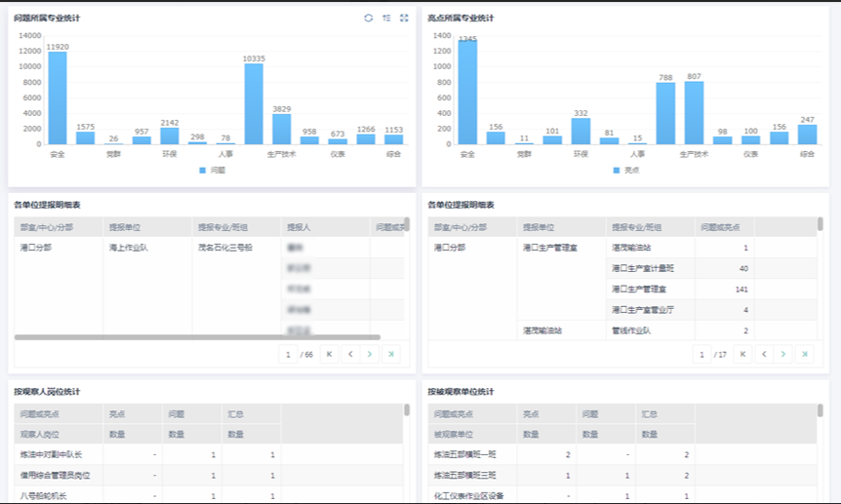The height and width of the screenshot is (504, 841).
Task: Click the 11920 安全 bar in left chart
Action: click(x=58, y=97)
